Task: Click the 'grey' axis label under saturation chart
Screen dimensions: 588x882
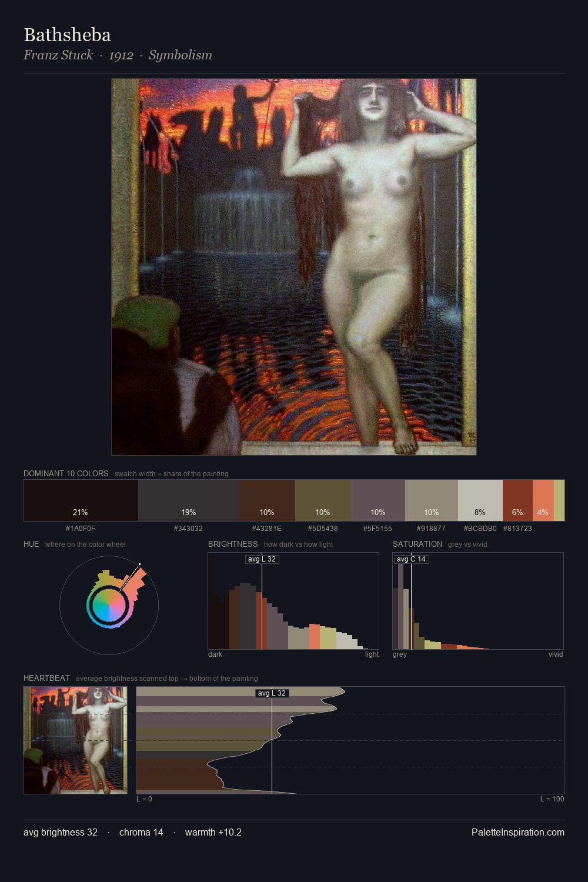Action: coord(400,654)
